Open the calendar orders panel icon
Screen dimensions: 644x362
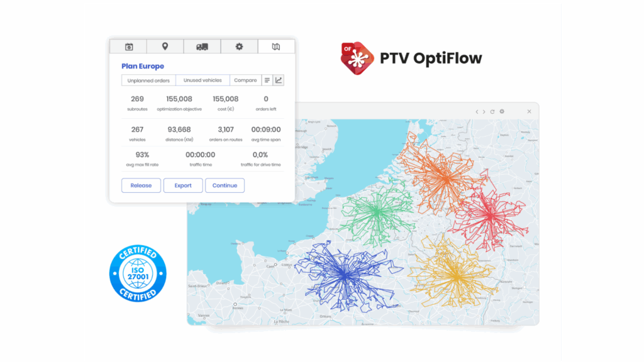pos(128,46)
